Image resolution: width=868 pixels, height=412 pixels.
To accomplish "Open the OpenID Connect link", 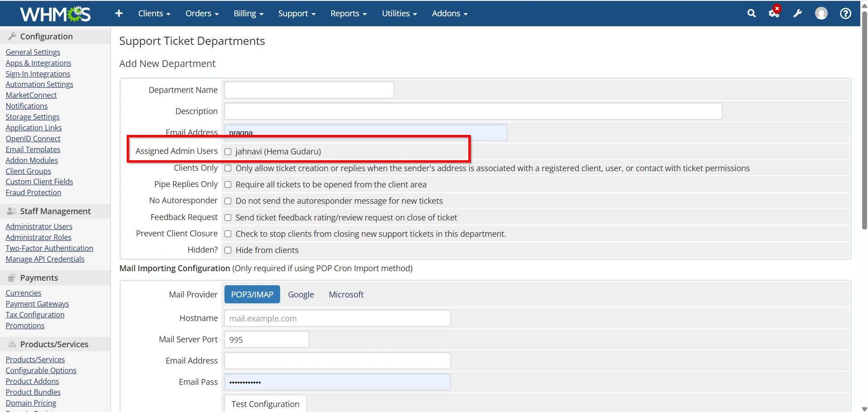I will (x=33, y=139).
